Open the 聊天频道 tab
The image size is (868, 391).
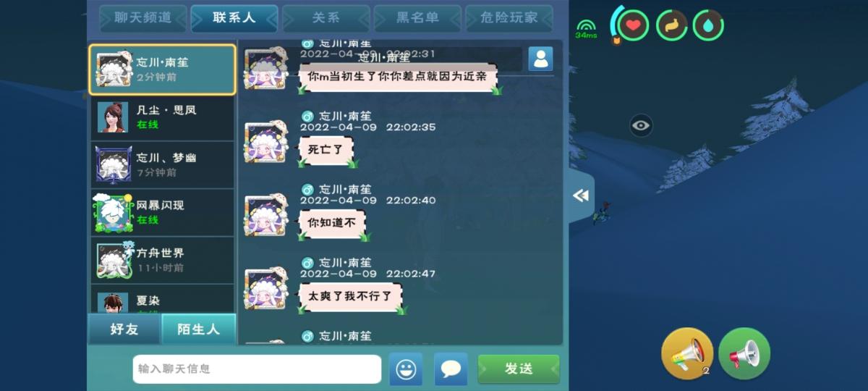[143, 18]
